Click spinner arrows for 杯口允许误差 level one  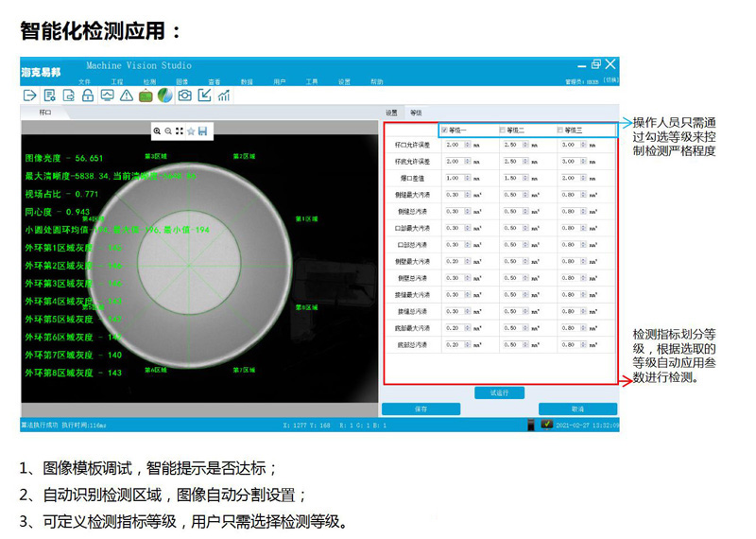point(467,145)
